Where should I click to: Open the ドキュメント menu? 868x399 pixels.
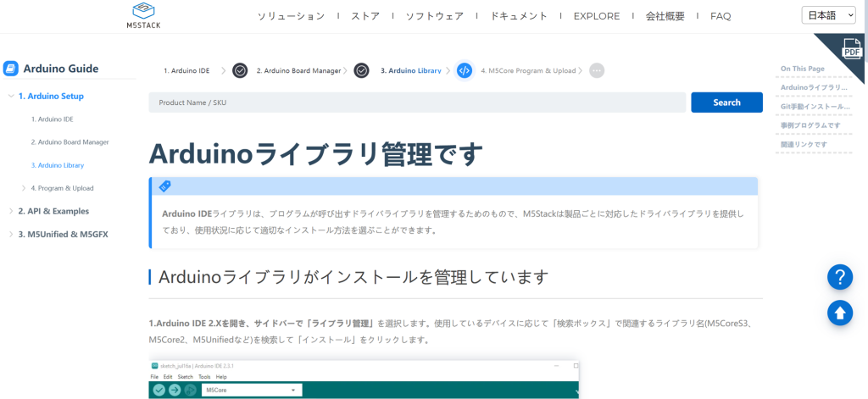coord(519,16)
